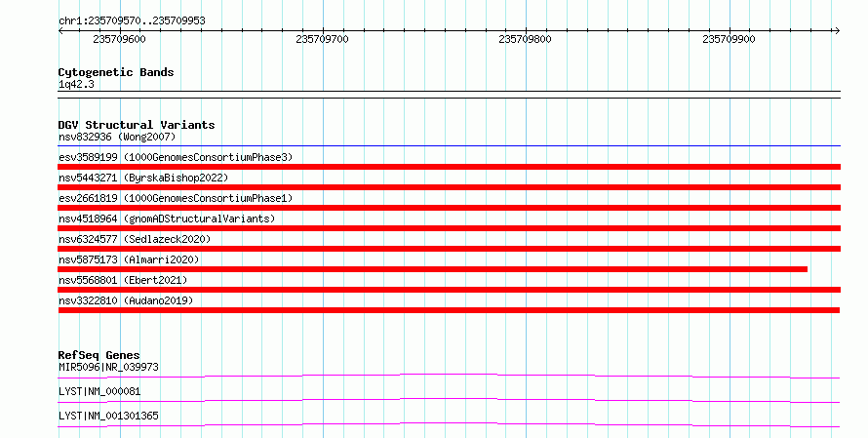This screenshot has height=438, width=868.
Task: Open variant nsv832936 (Wong2007) label
Action: pos(117,137)
